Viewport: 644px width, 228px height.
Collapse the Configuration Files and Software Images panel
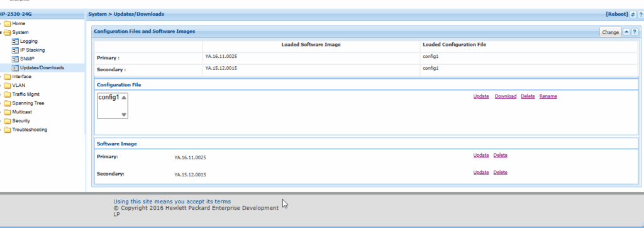click(x=626, y=31)
